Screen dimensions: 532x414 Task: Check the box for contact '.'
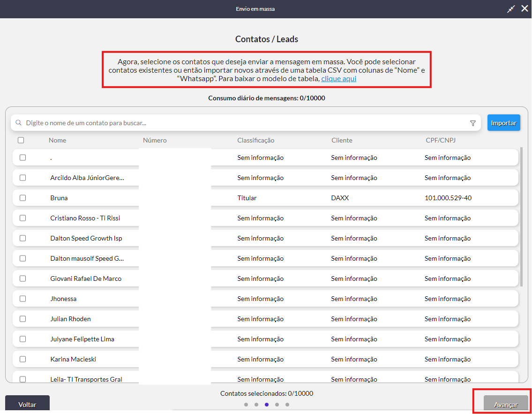coord(22,158)
